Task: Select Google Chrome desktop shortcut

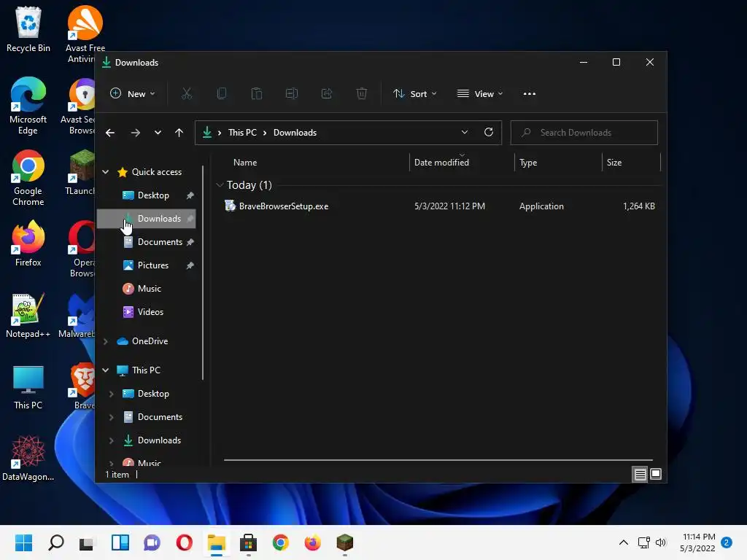Action: [28, 178]
